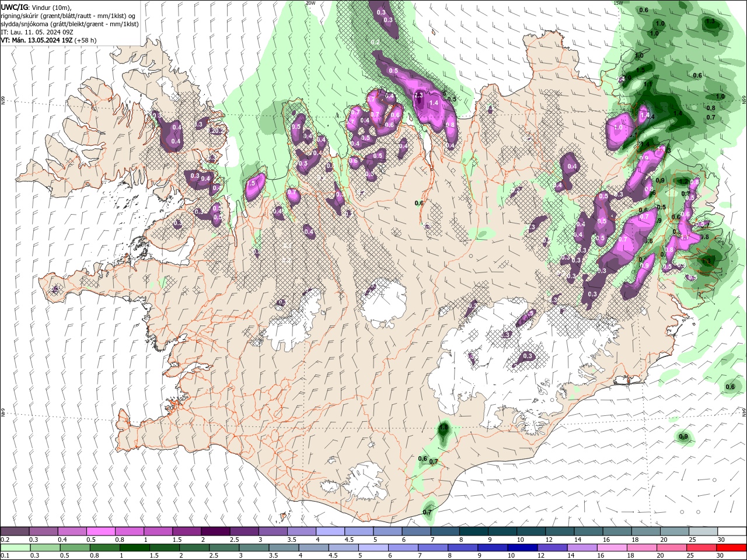The width and height of the screenshot is (747, 560).
Task: Click the '1.0' value on the pink patch in the east
Action: click(x=617, y=127)
